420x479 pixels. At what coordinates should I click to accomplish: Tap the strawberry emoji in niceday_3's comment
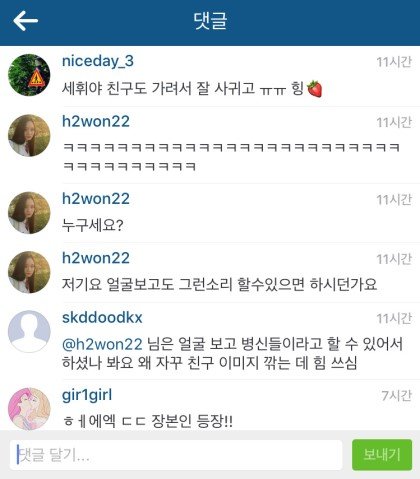[x=315, y=89]
